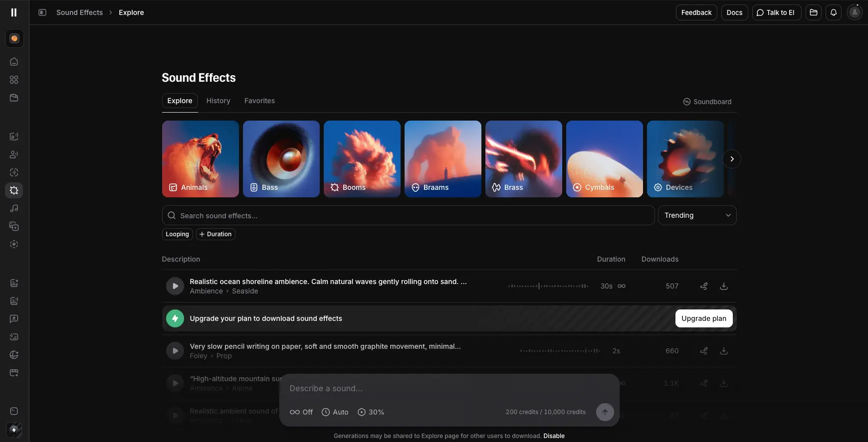Open Studio document-sparkle sidebar icon
This screenshot has height=442, width=868.
pyautogui.click(x=14, y=283)
